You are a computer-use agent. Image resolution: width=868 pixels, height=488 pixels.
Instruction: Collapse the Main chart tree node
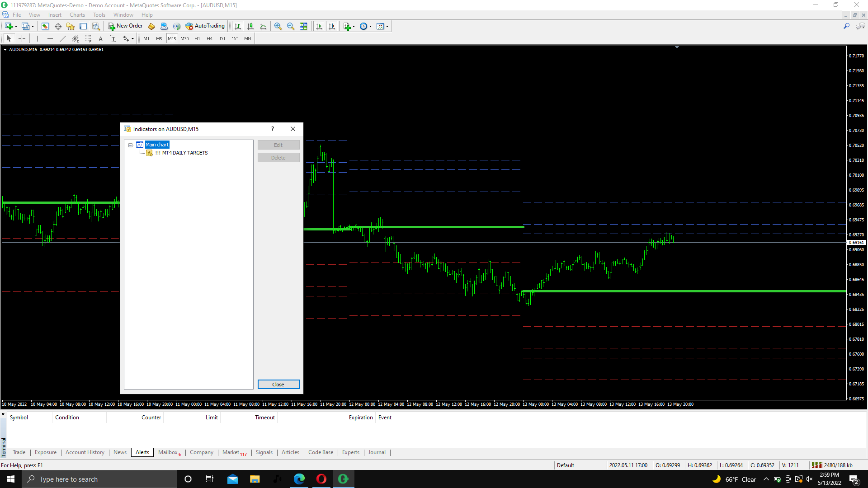pos(130,145)
